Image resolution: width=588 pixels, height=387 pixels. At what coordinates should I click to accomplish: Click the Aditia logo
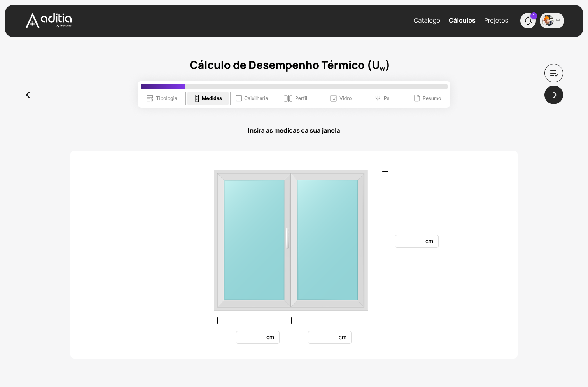49,21
